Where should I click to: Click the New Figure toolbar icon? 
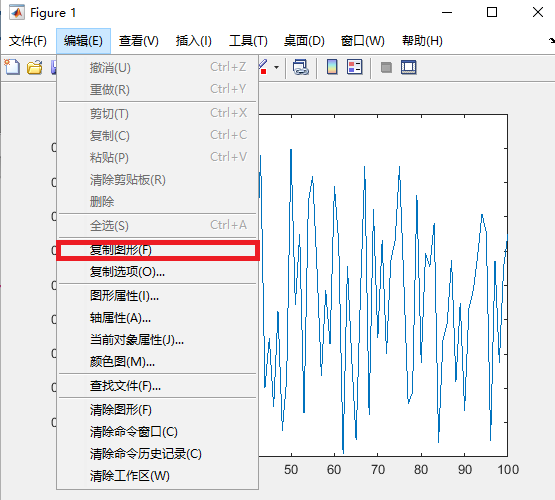point(12,67)
